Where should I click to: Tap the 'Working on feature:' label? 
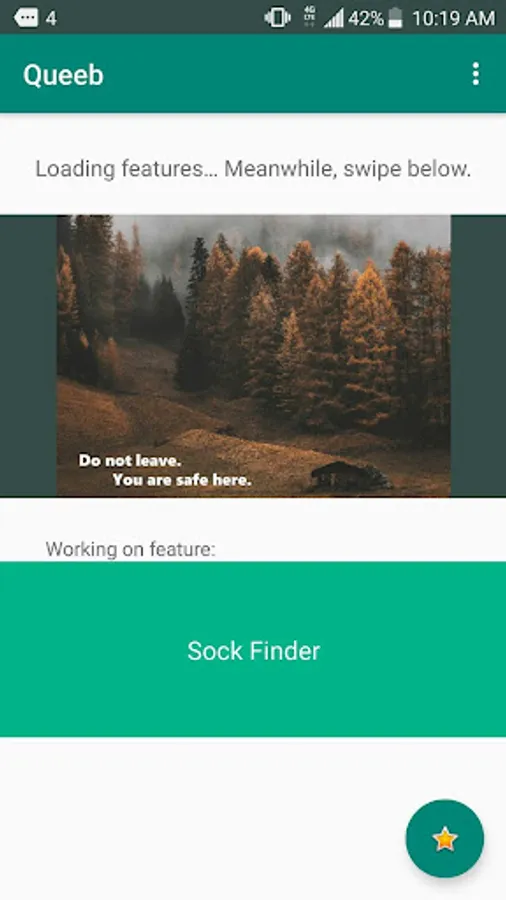tap(131, 549)
